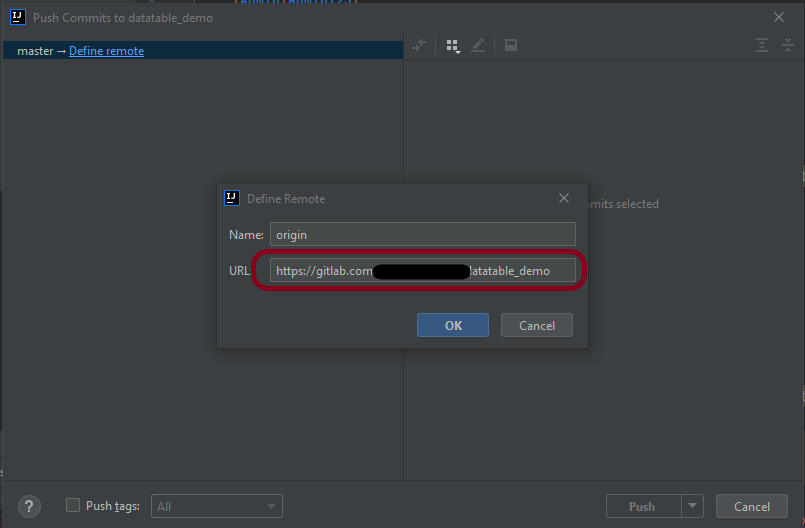
Task: Click the Expand All icon
Action: pos(761,45)
